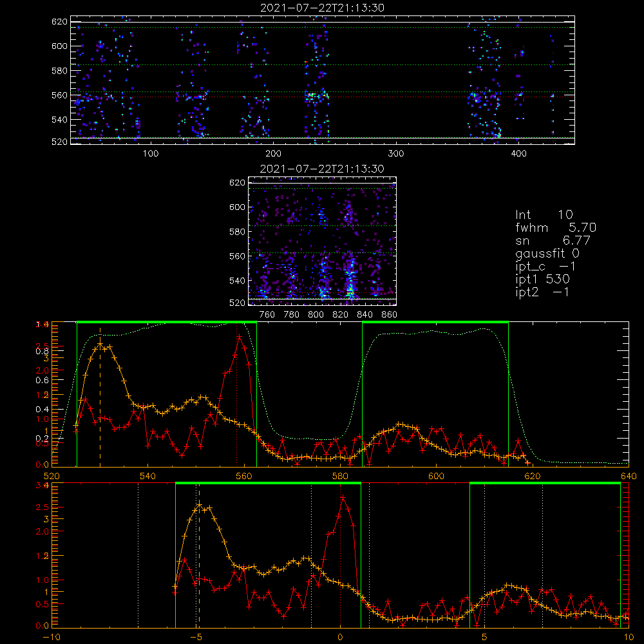Click the orange dashed marker in upper profile plot
This screenshot has height=644, width=644.
coord(100,397)
